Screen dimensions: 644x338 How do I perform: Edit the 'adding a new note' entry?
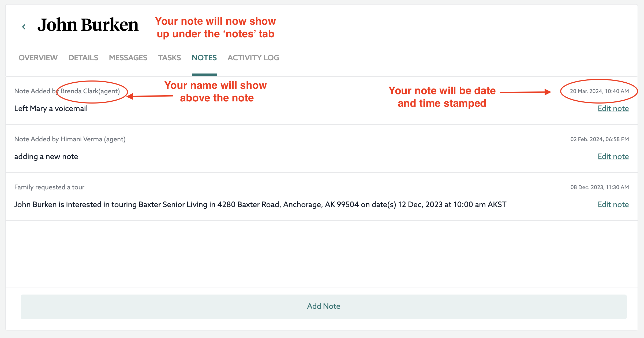613,156
